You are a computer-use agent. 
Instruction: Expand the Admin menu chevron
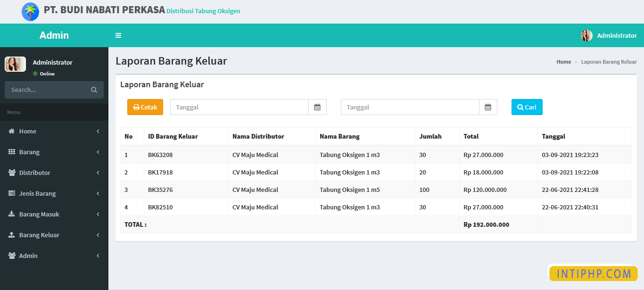[98, 256]
